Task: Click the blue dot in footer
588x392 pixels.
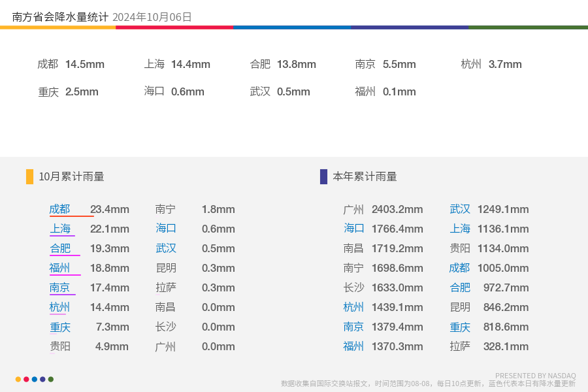Action: coord(35,379)
